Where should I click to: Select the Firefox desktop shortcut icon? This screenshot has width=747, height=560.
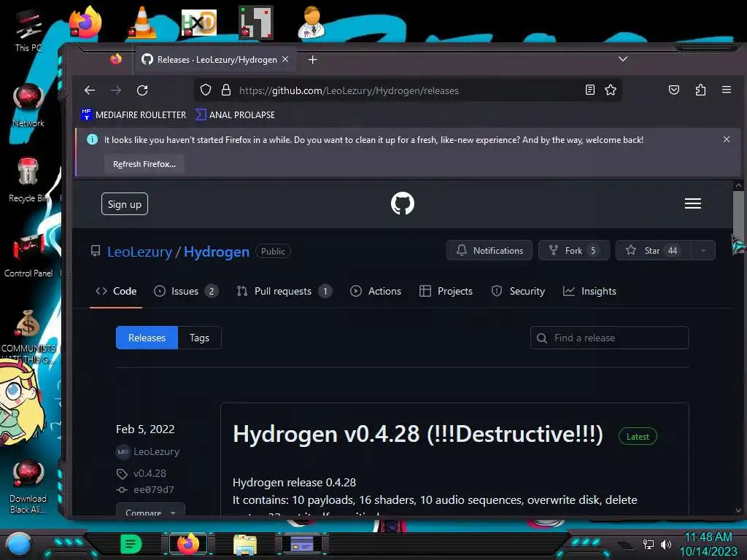click(85, 22)
